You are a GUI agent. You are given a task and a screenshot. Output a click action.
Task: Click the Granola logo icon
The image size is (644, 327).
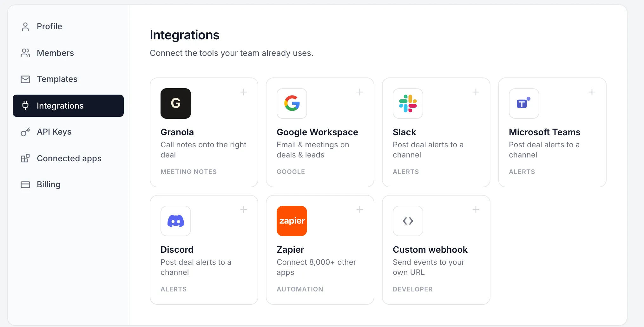tap(176, 103)
